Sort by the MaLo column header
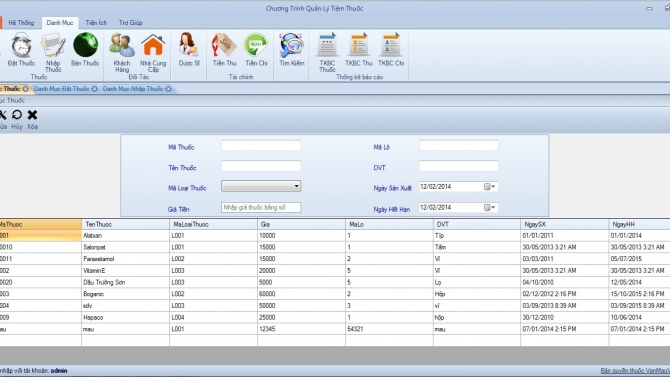 pyautogui.click(x=389, y=224)
